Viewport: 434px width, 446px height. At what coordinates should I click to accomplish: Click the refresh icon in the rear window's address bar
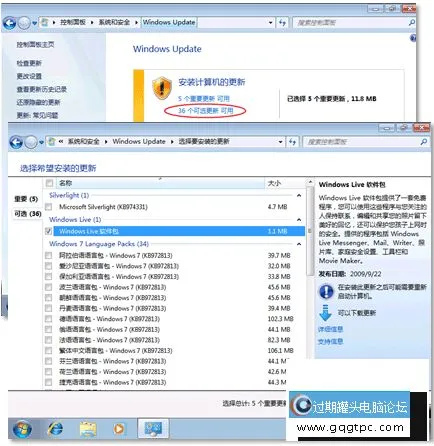point(282,23)
